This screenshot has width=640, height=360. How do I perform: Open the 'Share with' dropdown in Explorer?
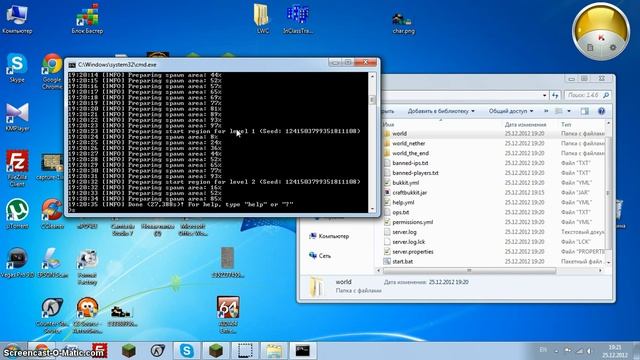(x=511, y=111)
